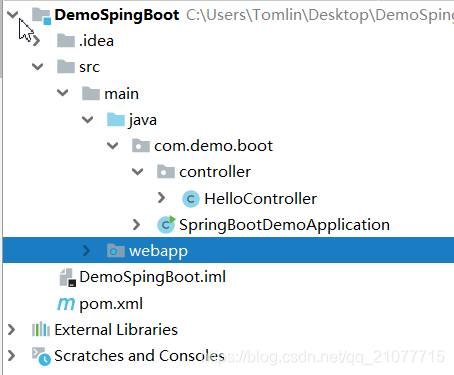Viewport: 454px width, 375px height.
Task: Select the controller package name
Action: (215, 172)
